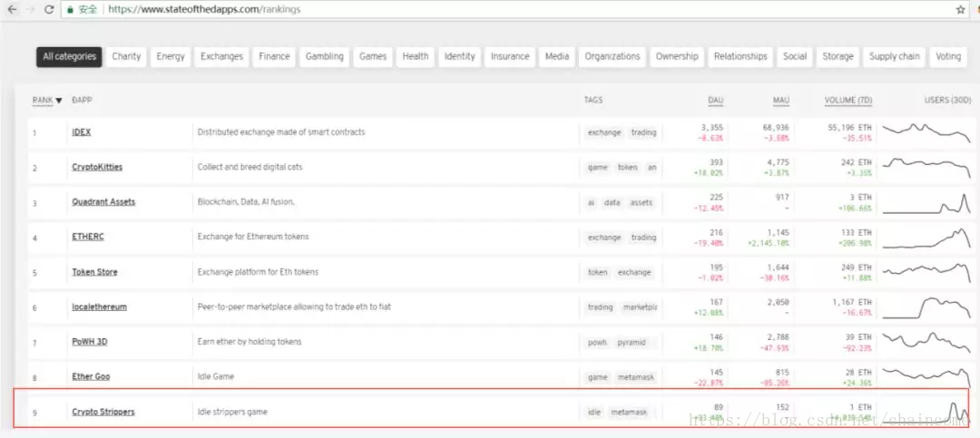Bookmark this page with the star icon
This screenshot has width=980, height=438.
[x=961, y=9]
